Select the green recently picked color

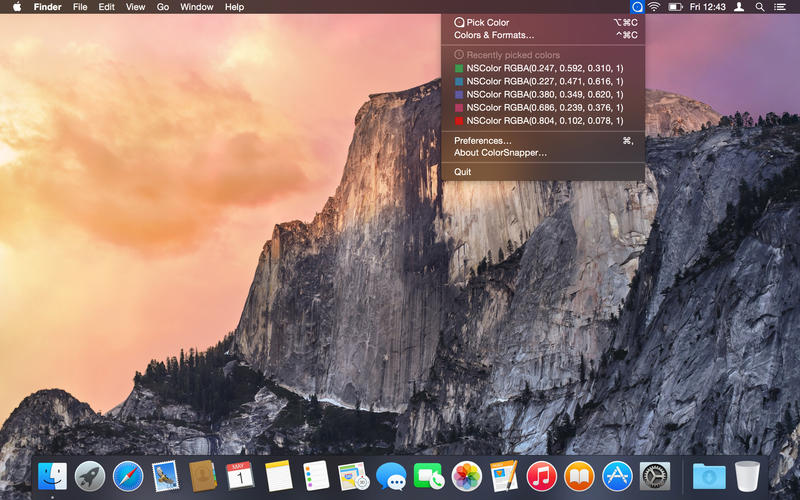pos(537,68)
